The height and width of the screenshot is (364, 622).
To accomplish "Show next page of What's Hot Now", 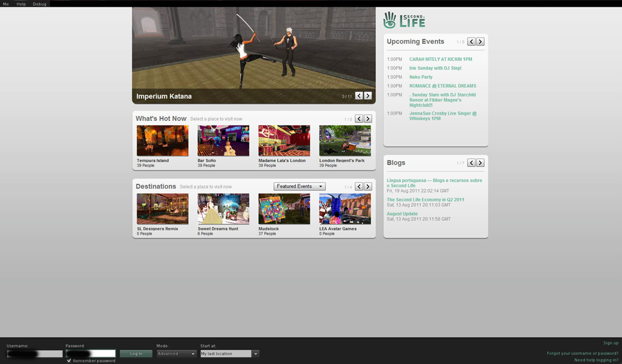I will pos(367,119).
